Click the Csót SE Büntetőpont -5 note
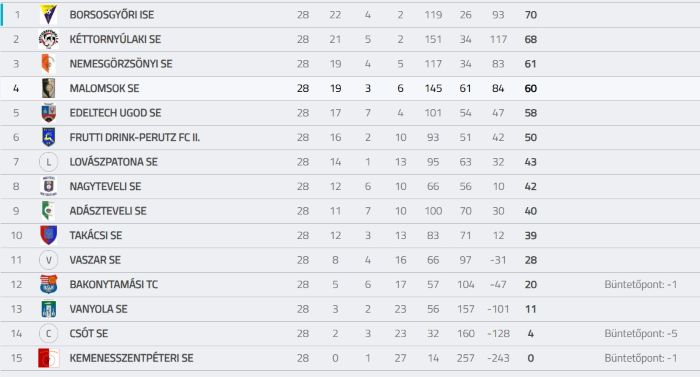Viewport: 700px width, 377px height. (641, 334)
